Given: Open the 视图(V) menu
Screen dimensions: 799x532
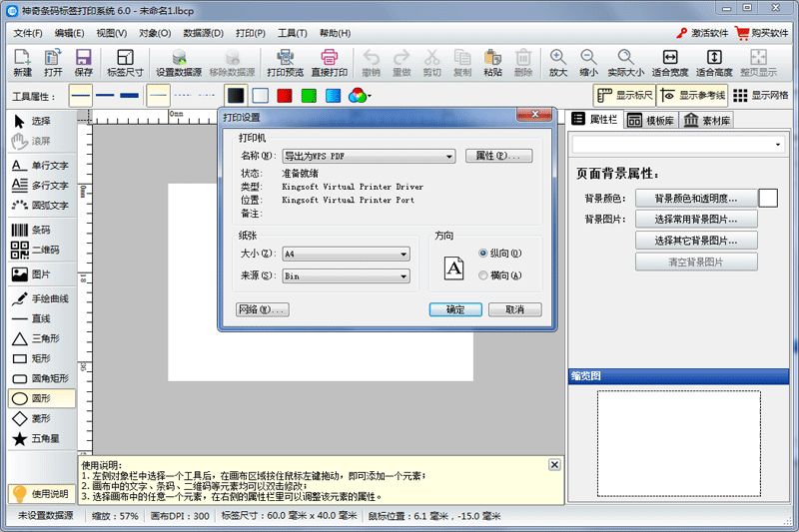Looking at the screenshot, I should tap(112, 33).
